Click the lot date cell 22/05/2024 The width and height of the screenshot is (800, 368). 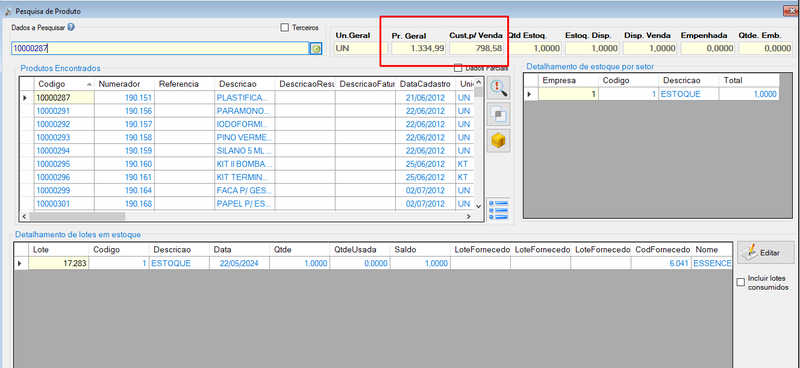pyautogui.click(x=239, y=263)
